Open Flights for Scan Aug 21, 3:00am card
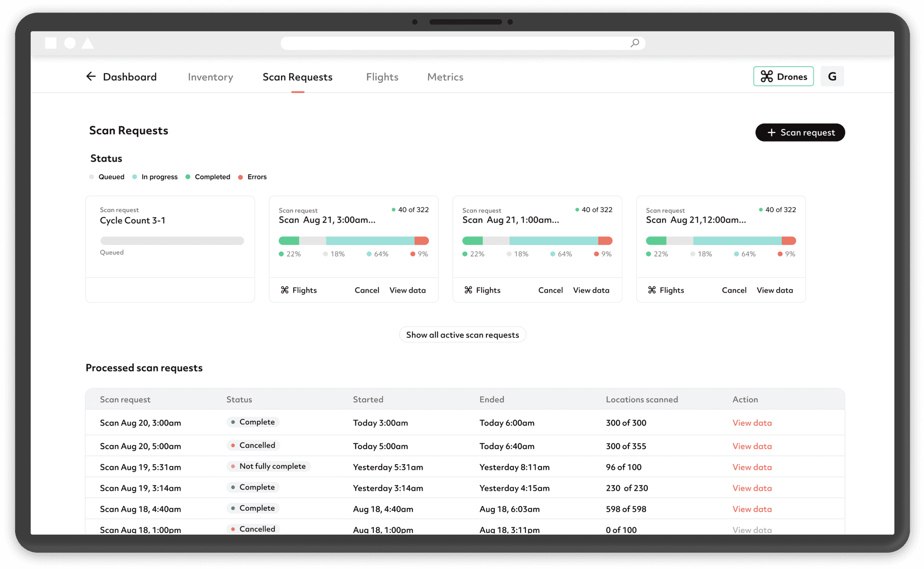This screenshot has height=569, width=924. [298, 290]
